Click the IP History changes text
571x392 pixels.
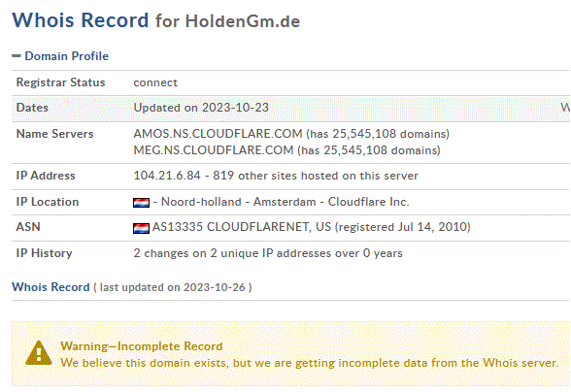(x=268, y=253)
